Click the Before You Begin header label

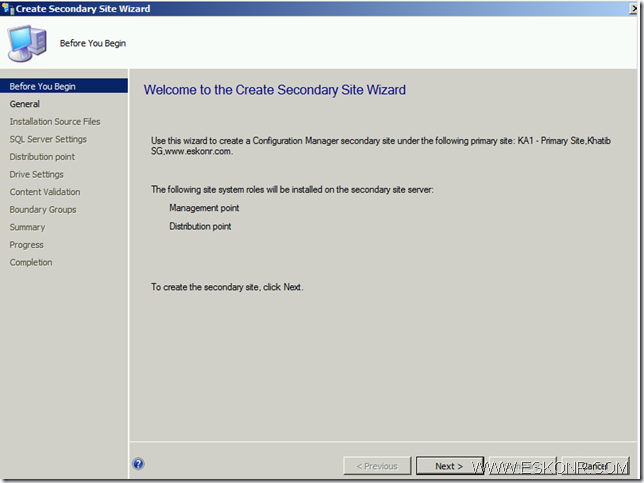(x=93, y=43)
